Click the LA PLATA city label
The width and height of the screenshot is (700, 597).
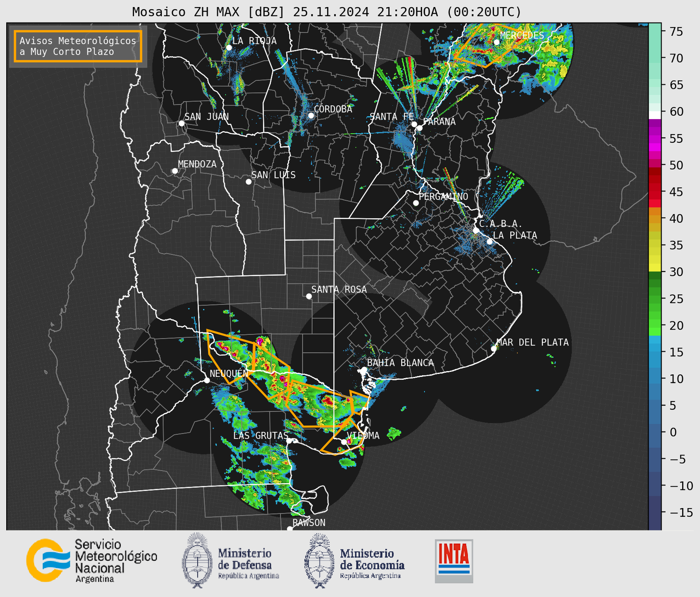(x=515, y=235)
